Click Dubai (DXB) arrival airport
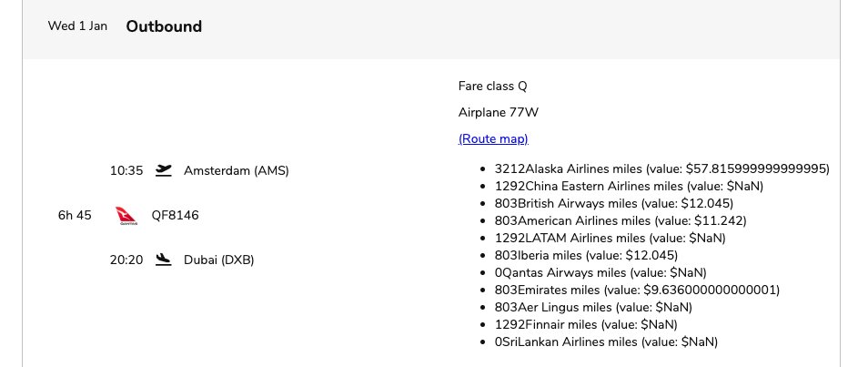Viewport: 868px width, 367px height. click(218, 260)
